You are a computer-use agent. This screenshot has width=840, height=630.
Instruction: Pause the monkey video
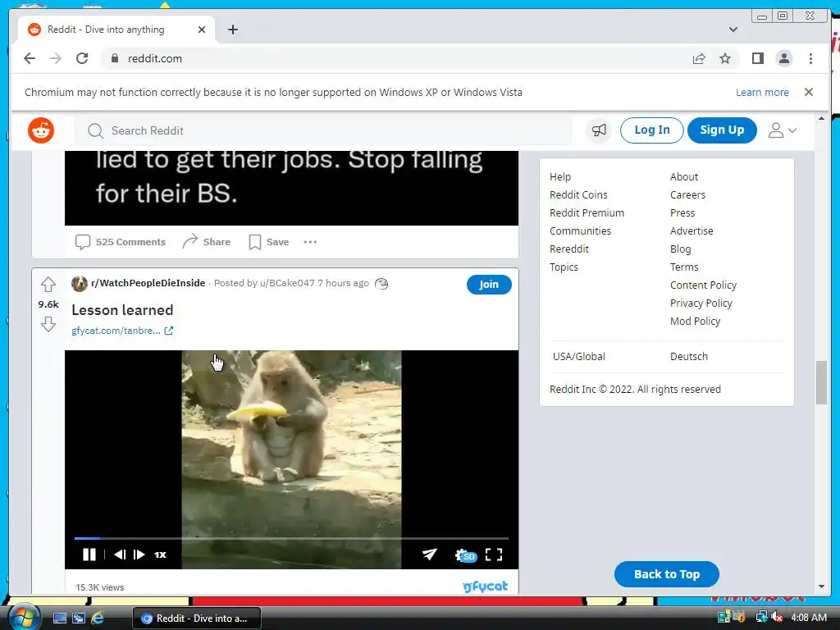click(89, 555)
